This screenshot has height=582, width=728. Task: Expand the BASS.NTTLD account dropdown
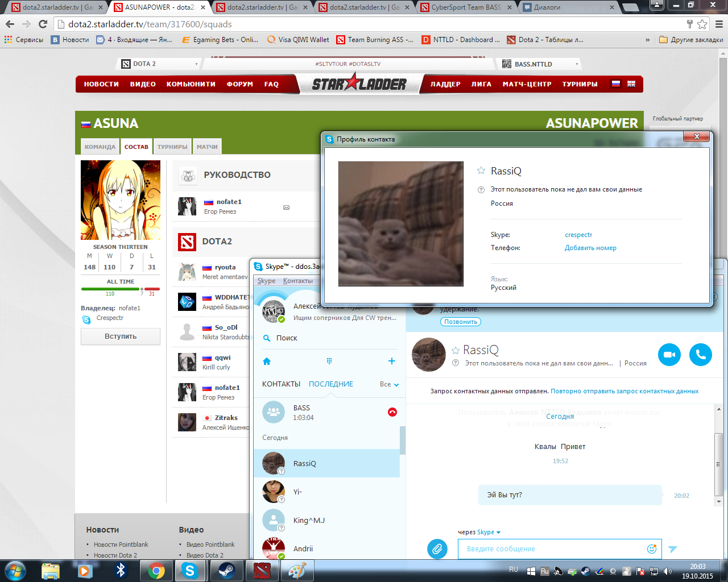pyautogui.click(x=539, y=64)
